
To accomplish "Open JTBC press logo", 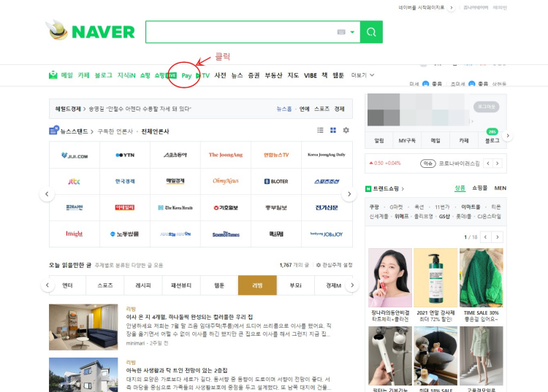I will point(74,181).
